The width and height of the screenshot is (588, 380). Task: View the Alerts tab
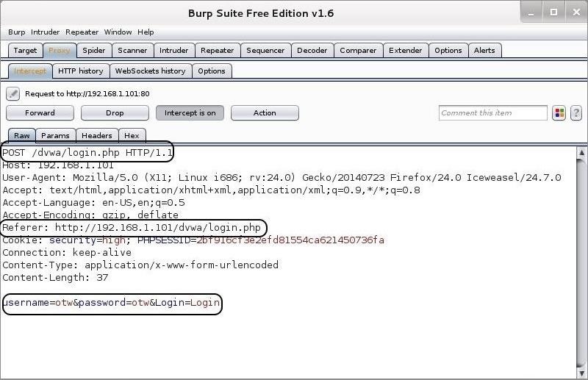pyautogui.click(x=484, y=50)
